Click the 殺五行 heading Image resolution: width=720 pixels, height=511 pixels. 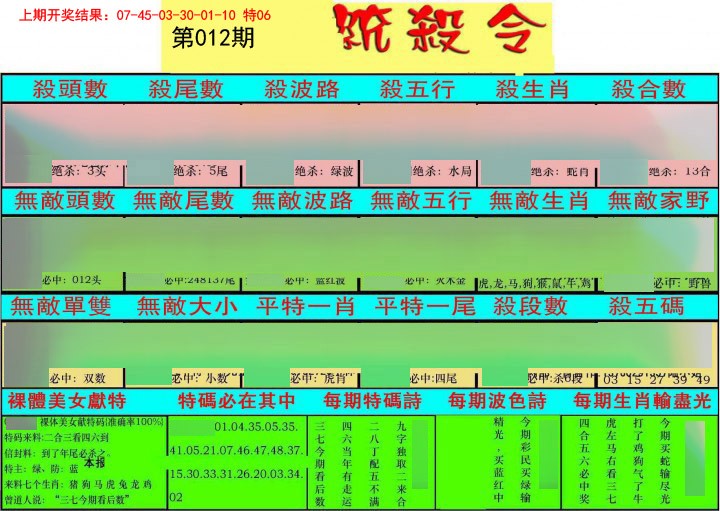[x=418, y=89]
